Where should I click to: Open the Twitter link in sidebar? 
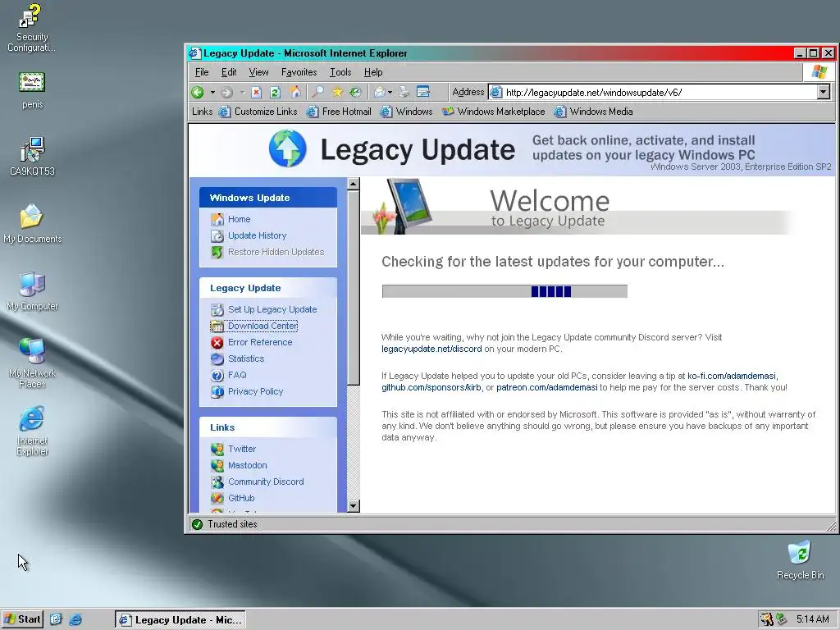(x=242, y=449)
